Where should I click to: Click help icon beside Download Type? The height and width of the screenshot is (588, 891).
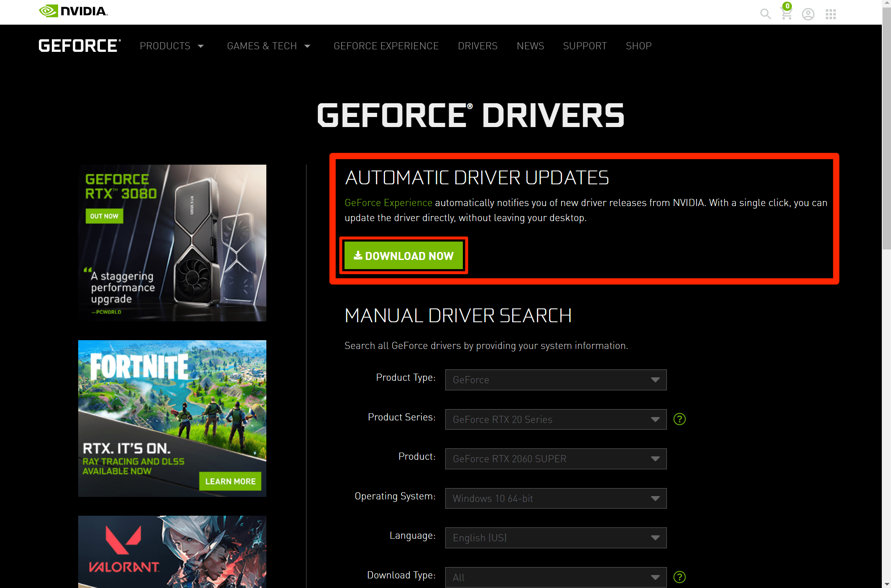(x=679, y=577)
